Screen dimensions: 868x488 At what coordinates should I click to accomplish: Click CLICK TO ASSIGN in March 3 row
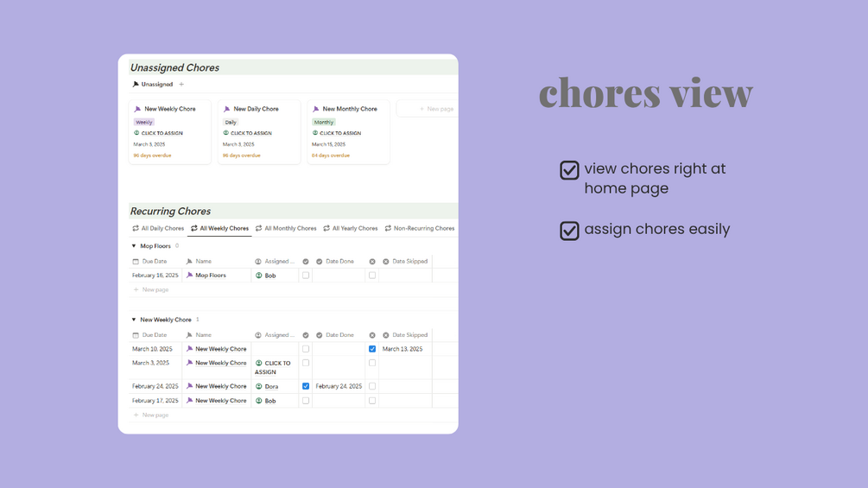pos(272,367)
